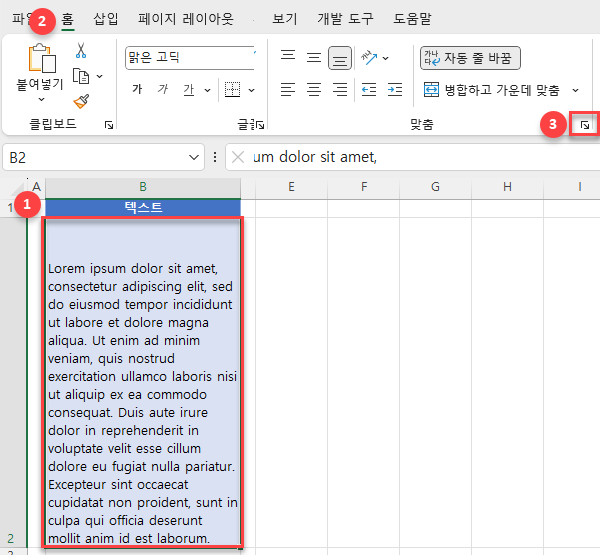Select Middle Align icon
This screenshot has height=555, width=600.
click(314, 58)
